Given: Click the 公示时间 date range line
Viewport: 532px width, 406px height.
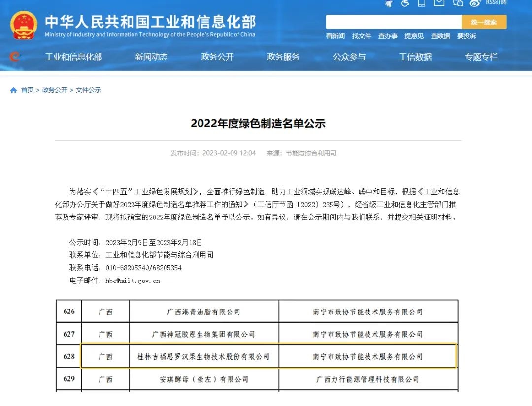Looking at the screenshot, I should pos(136,242).
